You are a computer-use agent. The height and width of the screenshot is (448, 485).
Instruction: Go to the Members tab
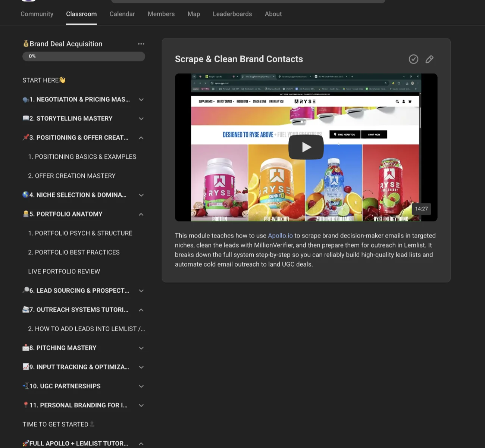click(x=161, y=14)
